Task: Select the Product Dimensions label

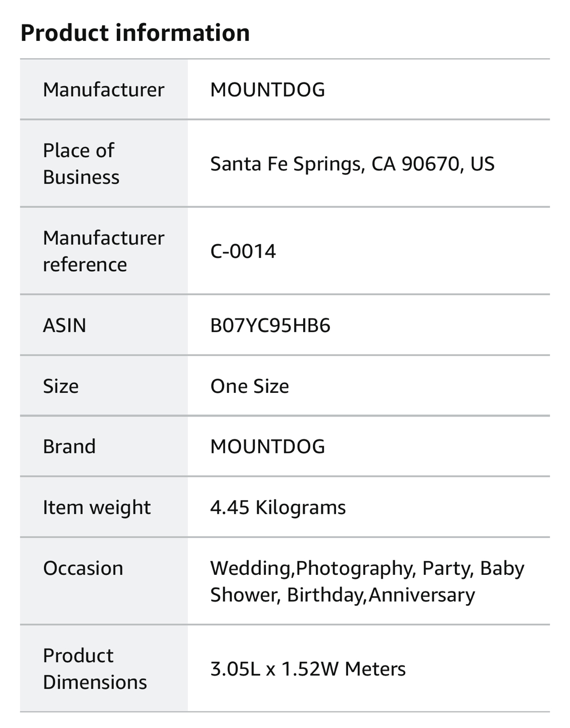Action: coord(94,668)
